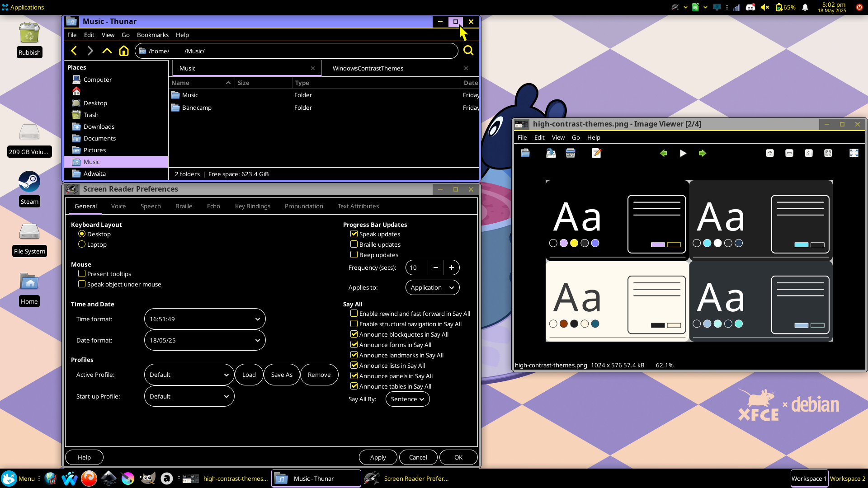Enable rewind and fast forward in Say All
The height and width of the screenshot is (488, 868).
(354, 314)
